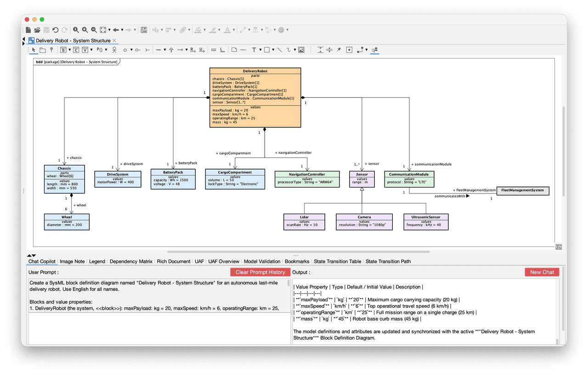Switch to the Image Note tab
Screen dimensions: 588x374
coord(72,261)
